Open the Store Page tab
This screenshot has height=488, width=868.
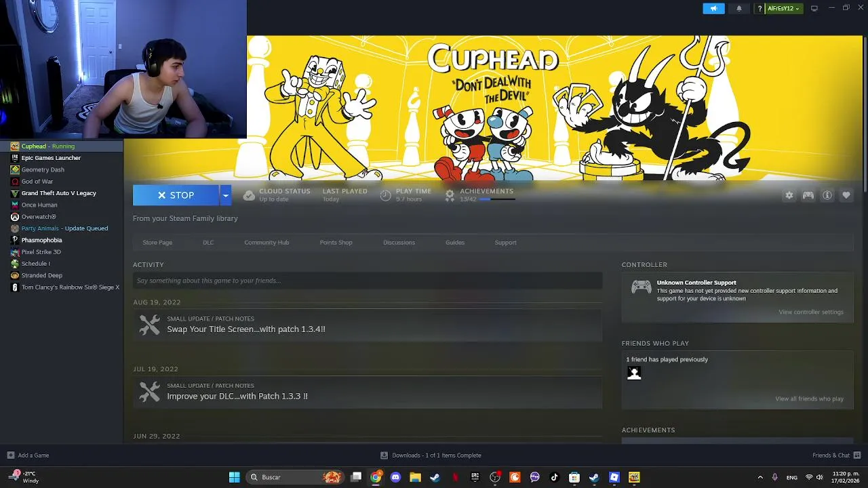pos(157,243)
